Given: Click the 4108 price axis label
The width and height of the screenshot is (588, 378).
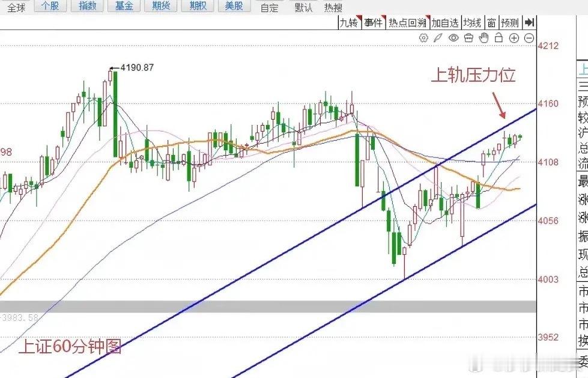Looking at the screenshot, I should tap(548, 162).
